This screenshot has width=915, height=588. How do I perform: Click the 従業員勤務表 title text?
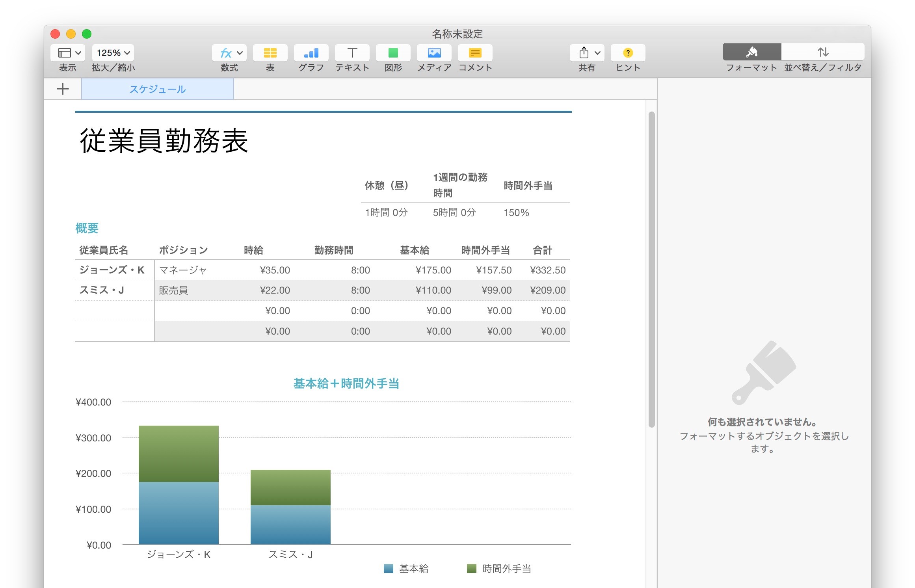pos(164,141)
